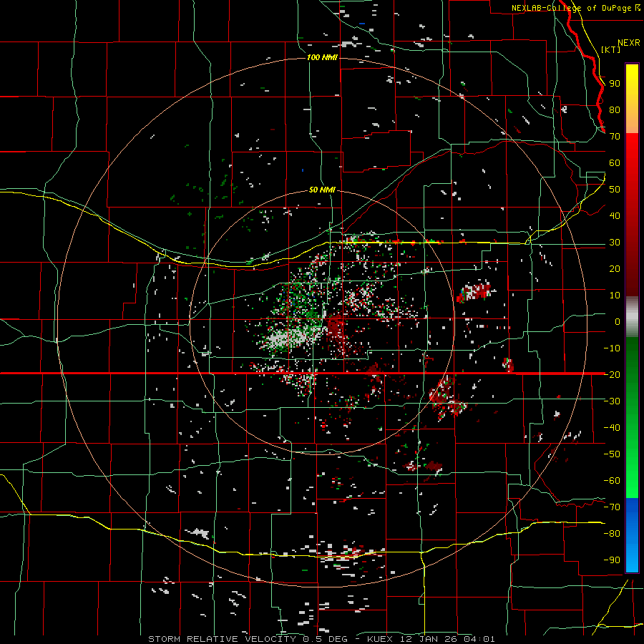
Task: Click the "0.5 DEG" elevation angle text
Action: (326, 639)
